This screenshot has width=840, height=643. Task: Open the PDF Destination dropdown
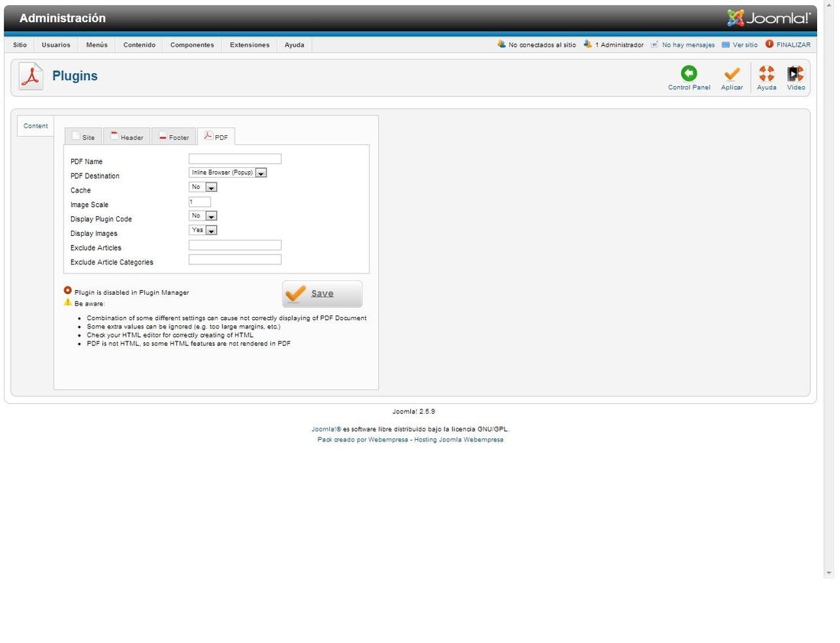pos(228,173)
